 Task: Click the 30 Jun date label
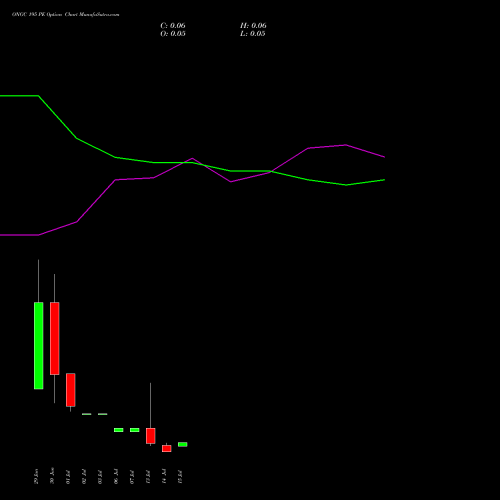(52, 476)
